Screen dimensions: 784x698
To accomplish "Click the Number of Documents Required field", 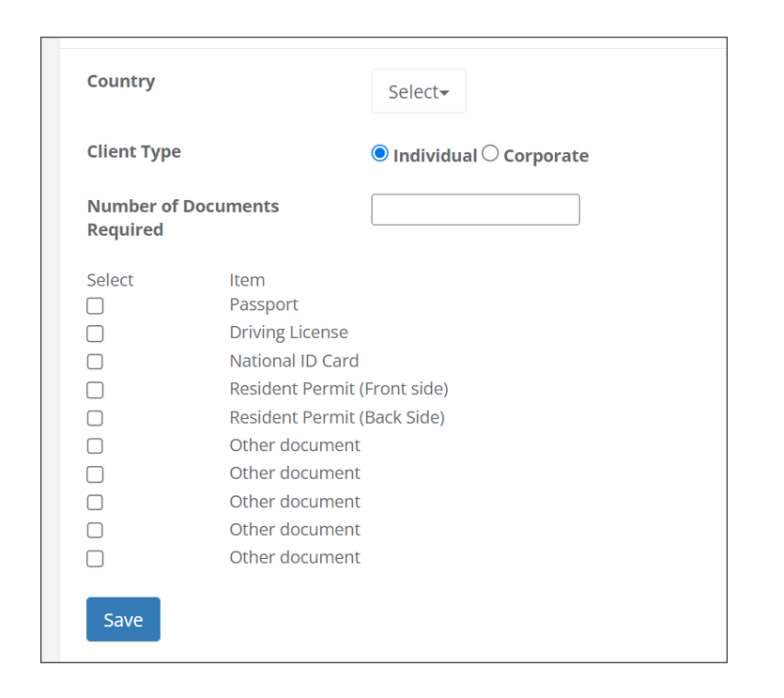I will pos(475,209).
